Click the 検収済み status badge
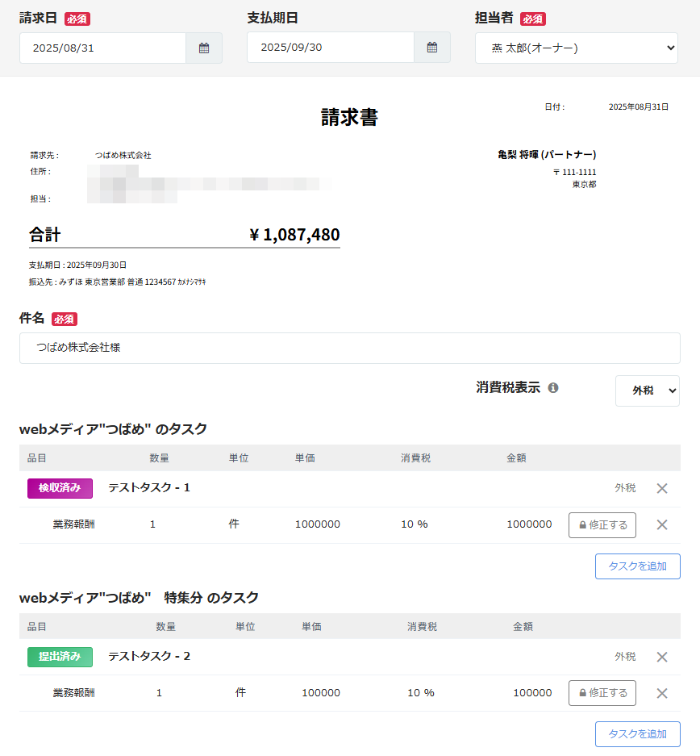700x756 pixels. point(60,488)
